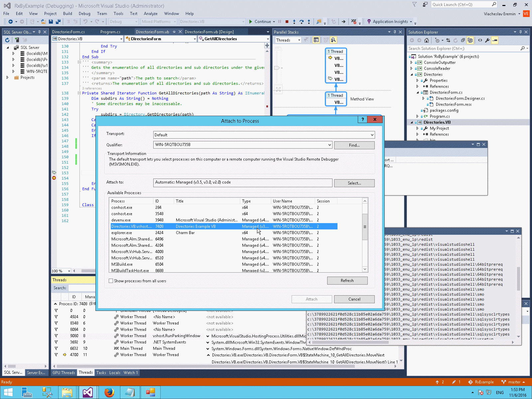
Task: Click the Step Over debug icon
Action: 301,22
